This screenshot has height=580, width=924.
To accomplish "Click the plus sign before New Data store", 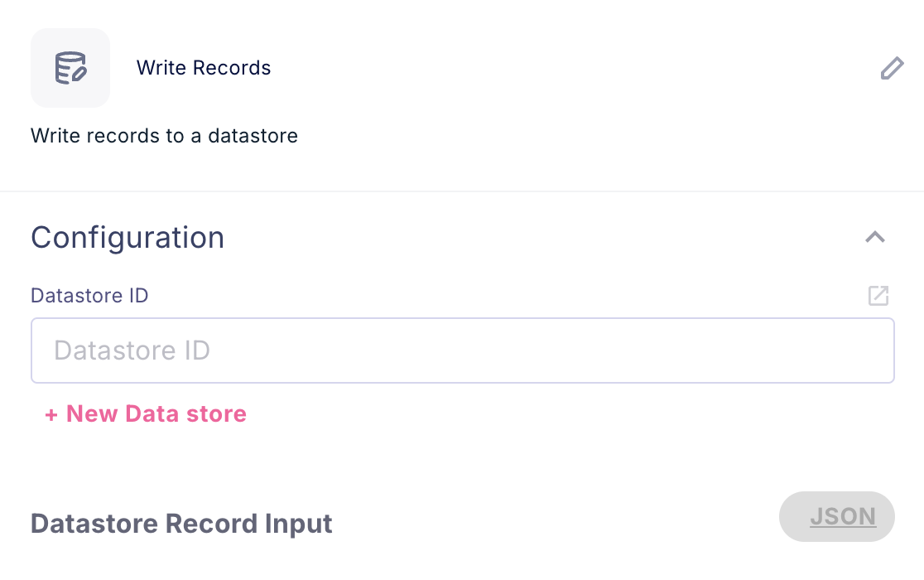I will click(51, 414).
